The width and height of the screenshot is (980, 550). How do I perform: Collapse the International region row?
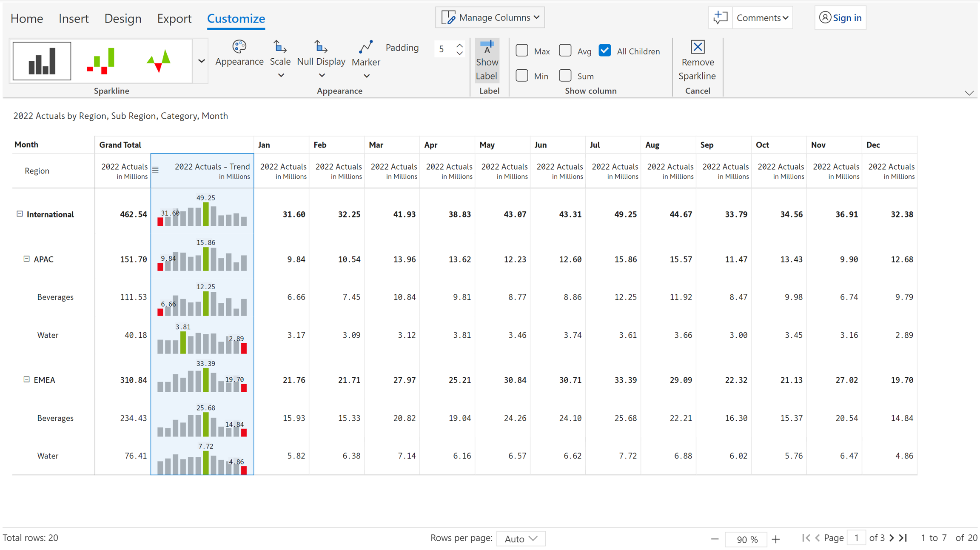pos(20,214)
